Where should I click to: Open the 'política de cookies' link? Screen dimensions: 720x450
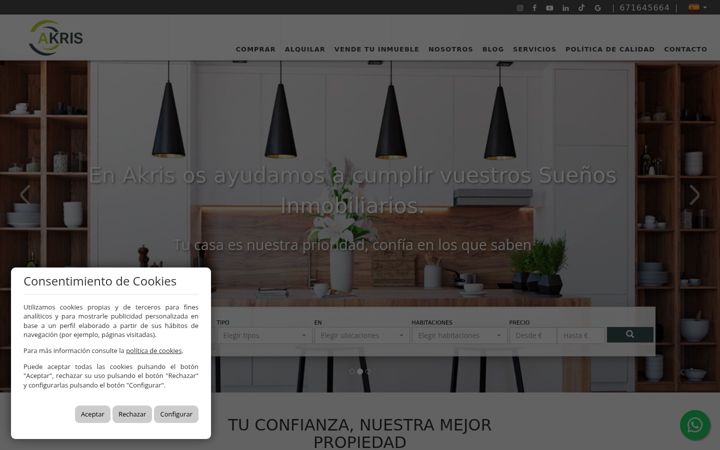click(x=154, y=351)
